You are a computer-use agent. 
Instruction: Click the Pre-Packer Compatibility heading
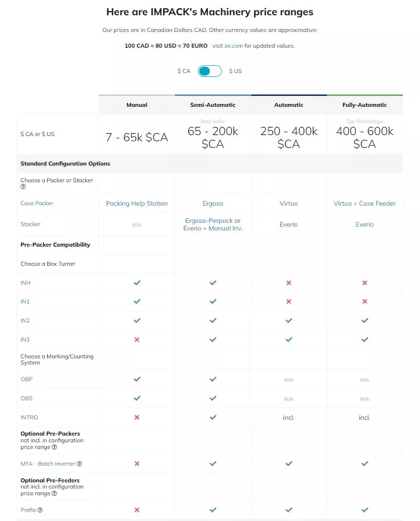(x=55, y=245)
